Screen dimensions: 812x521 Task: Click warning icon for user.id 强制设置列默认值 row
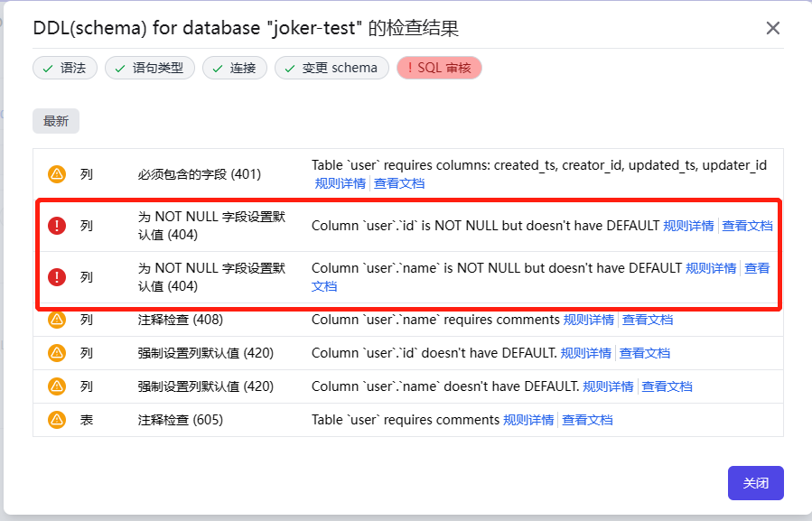[x=57, y=353]
